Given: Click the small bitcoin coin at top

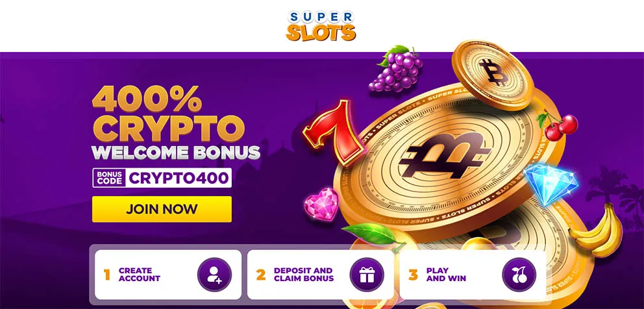Looking at the screenshot, I should pos(492,74).
